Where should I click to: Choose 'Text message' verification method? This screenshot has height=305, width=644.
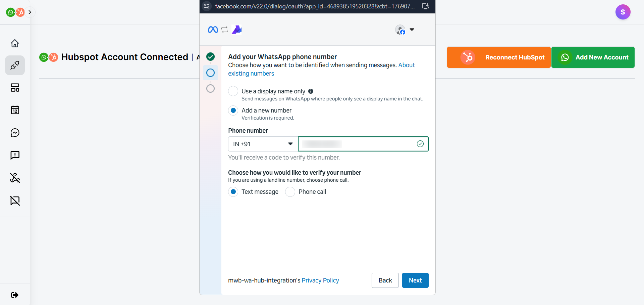pos(233,192)
